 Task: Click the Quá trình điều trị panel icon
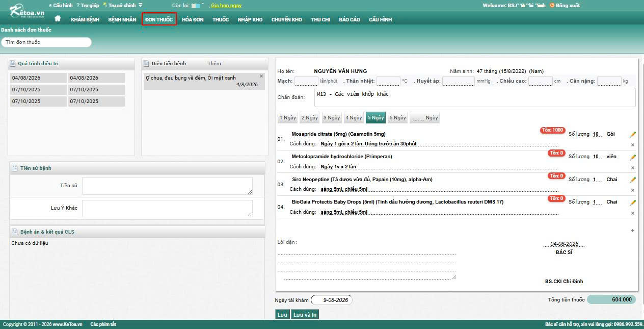click(x=13, y=64)
